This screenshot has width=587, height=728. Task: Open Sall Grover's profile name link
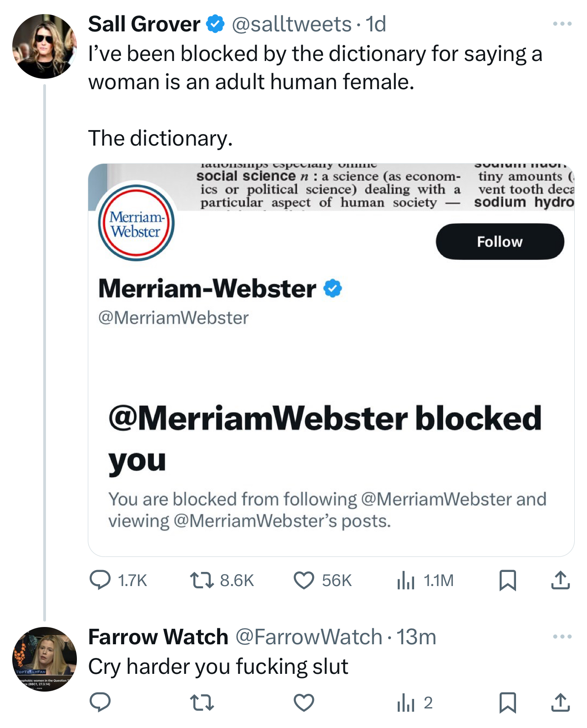[144, 24]
